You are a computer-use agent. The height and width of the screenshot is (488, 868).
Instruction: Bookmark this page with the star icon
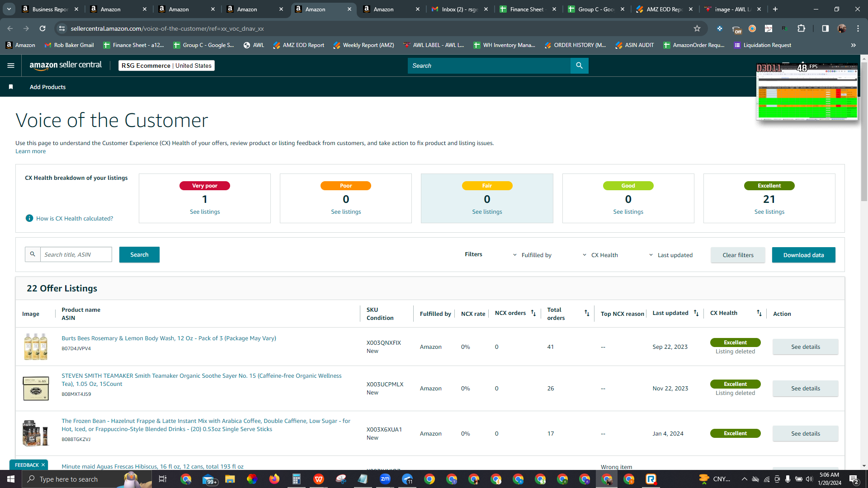pos(697,28)
